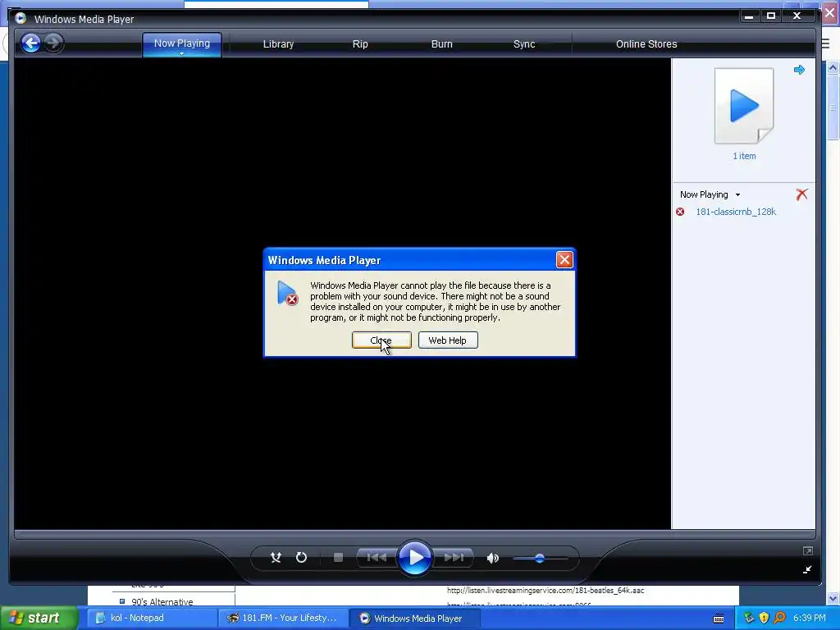Select the 181-classicrnb_128k playlist item
The width and height of the screenshot is (840, 630).
(x=736, y=212)
